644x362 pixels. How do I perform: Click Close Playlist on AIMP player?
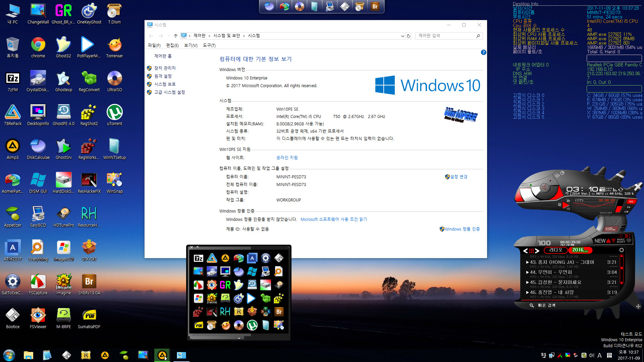point(610,229)
